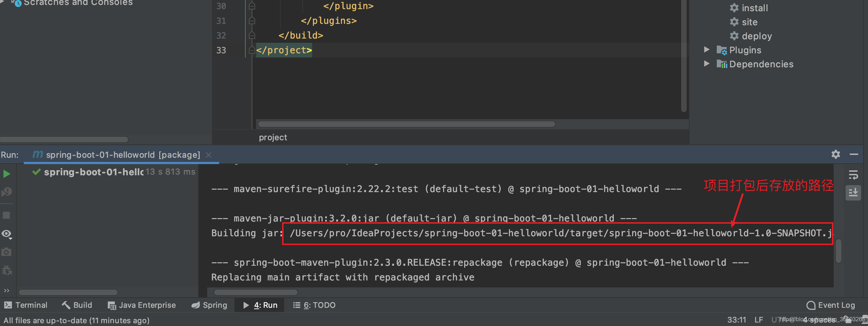Open the show/view options eye icon
The width and height of the screenshot is (868, 326).
pos(7,234)
